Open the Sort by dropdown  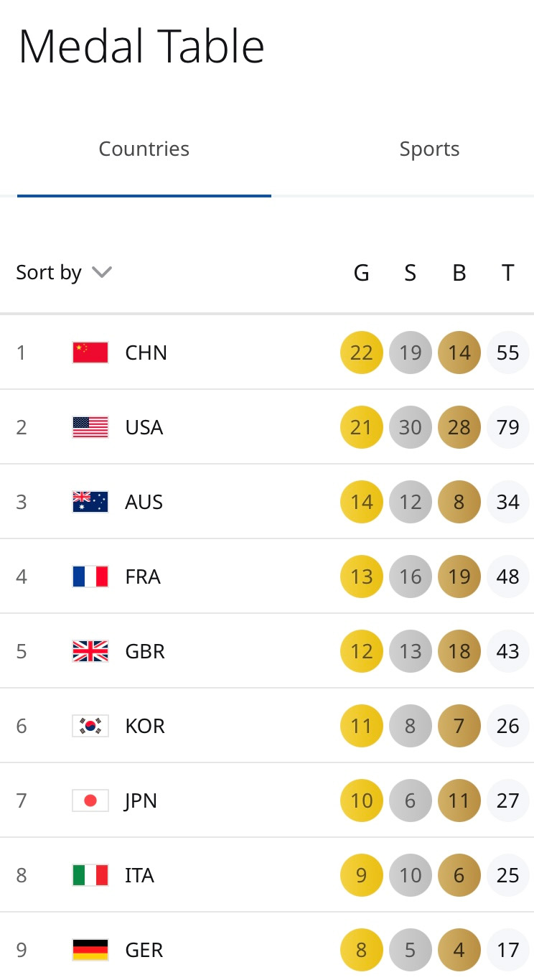point(64,273)
